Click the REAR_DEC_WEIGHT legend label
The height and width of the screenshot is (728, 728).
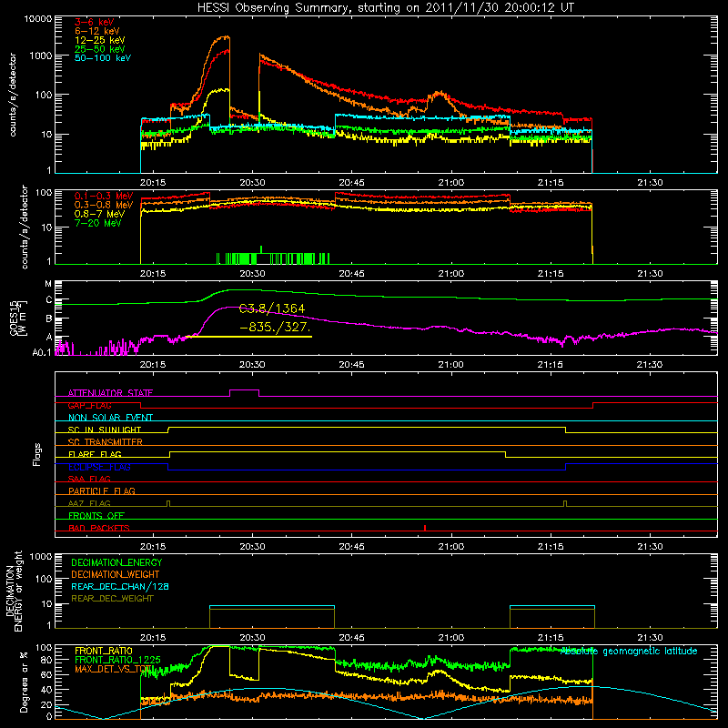tap(112, 599)
